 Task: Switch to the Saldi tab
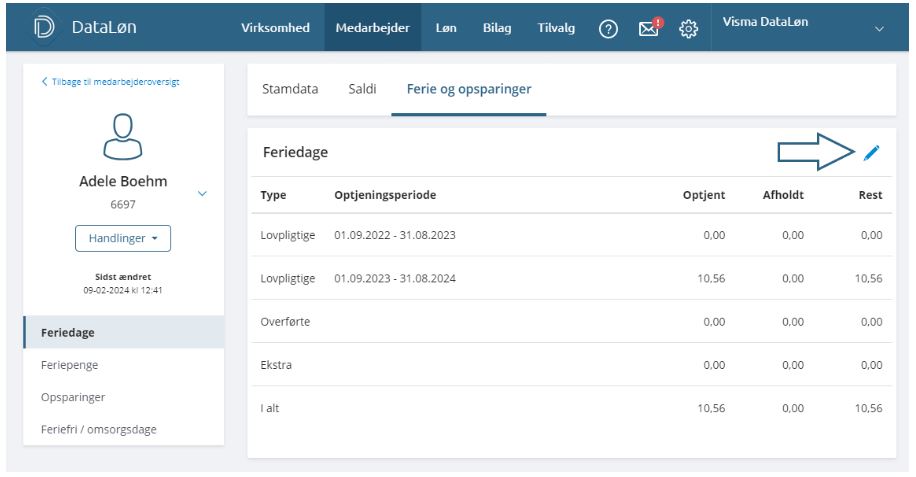tap(362, 89)
